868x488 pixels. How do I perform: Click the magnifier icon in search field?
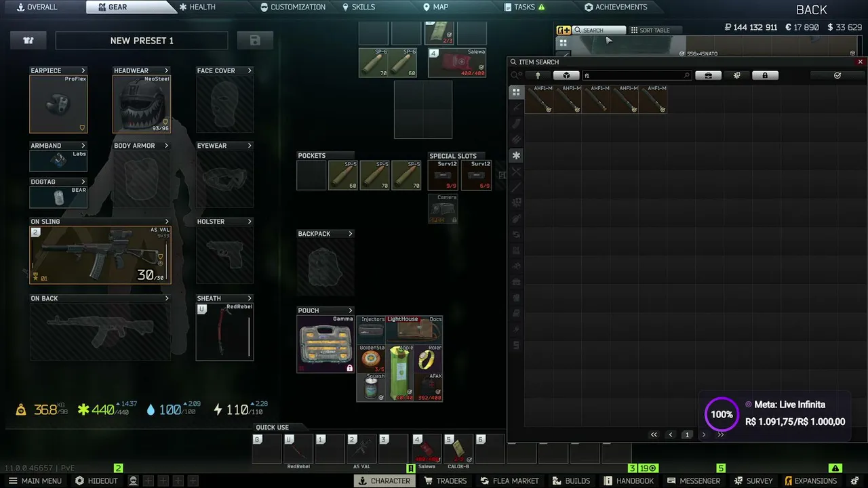tap(687, 75)
